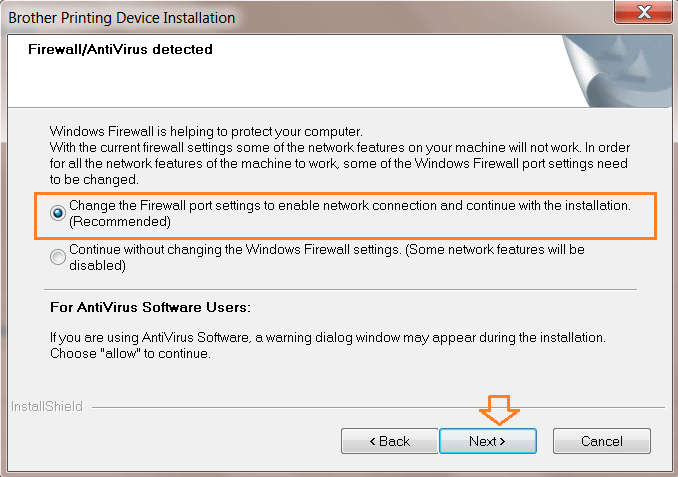Click the Next button
The image size is (678, 477).
click(487, 441)
